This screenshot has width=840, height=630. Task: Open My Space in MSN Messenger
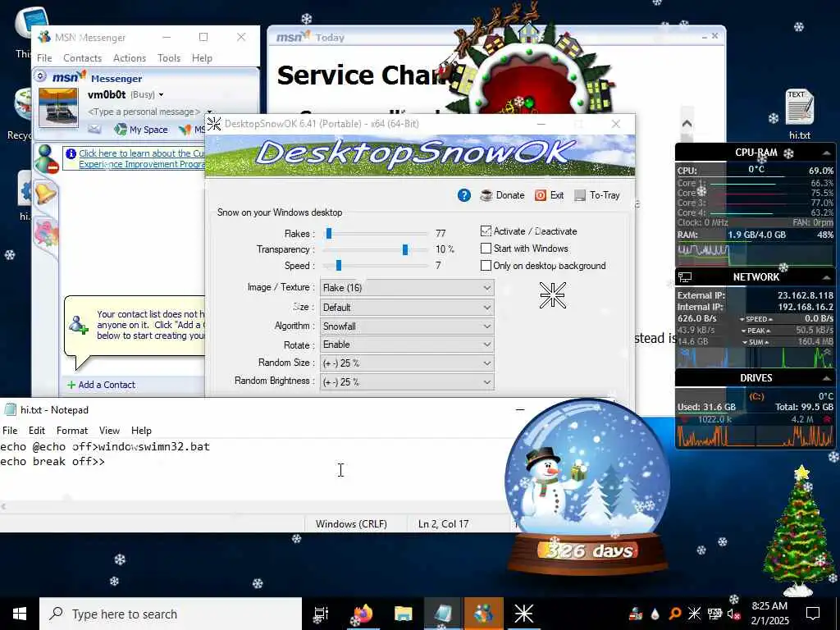(x=141, y=130)
